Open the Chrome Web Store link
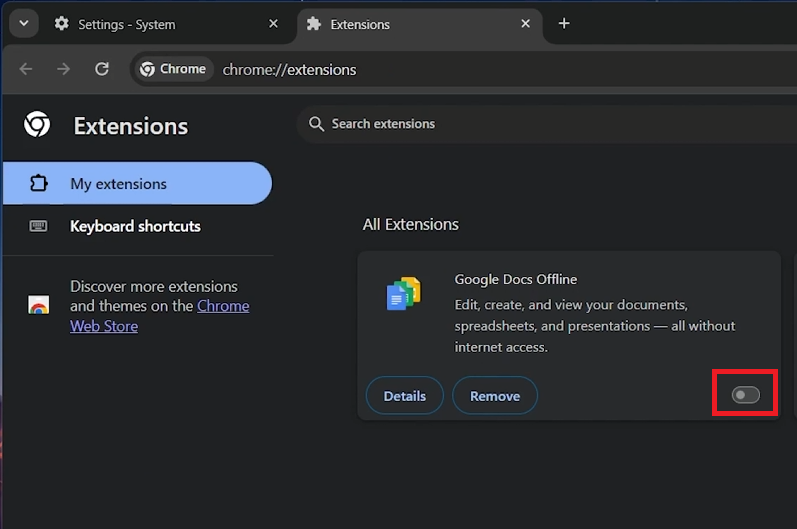This screenshot has width=797, height=529. [223, 306]
